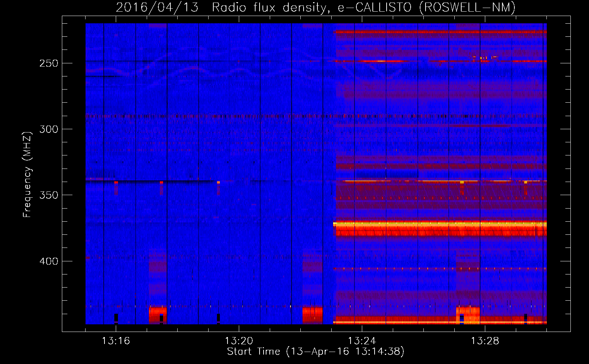This screenshot has width=589, height=364.
Task: Click the bright yellow emission band near 375 MHz
Action: tap(440, 225)
